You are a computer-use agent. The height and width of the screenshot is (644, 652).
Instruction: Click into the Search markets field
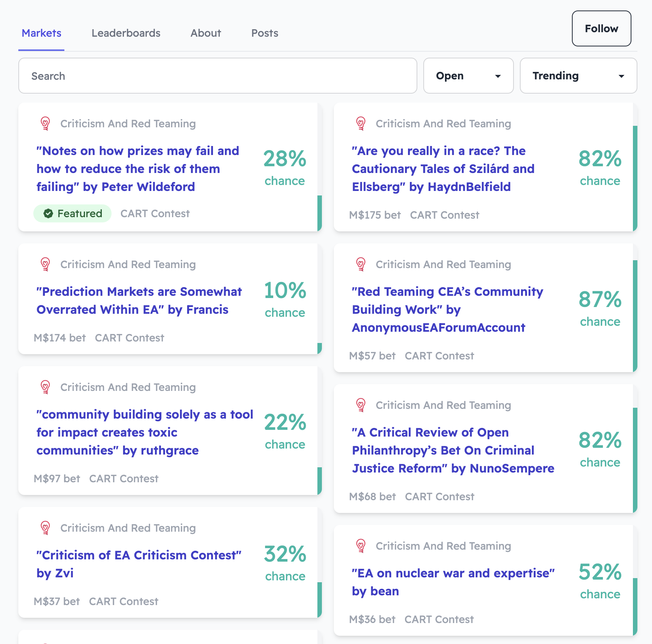[218, 76]
